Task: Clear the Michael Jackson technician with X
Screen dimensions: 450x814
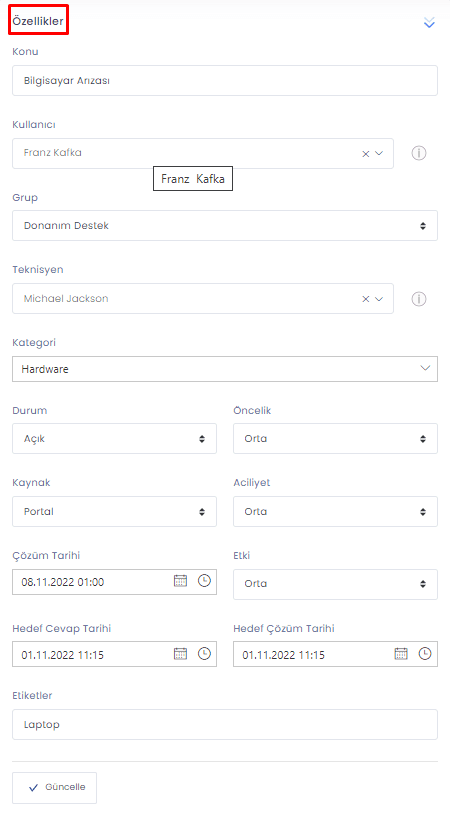Action: tap(365, 299)
